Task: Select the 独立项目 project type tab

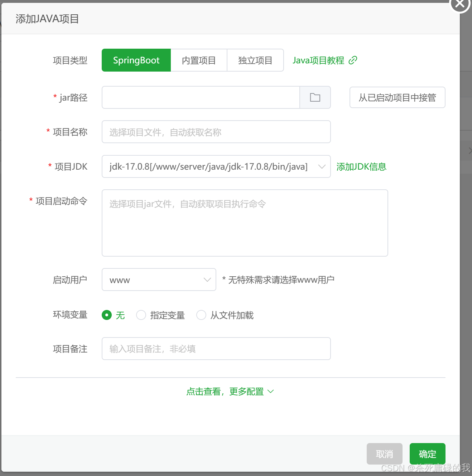Action: tap(255, 60)
